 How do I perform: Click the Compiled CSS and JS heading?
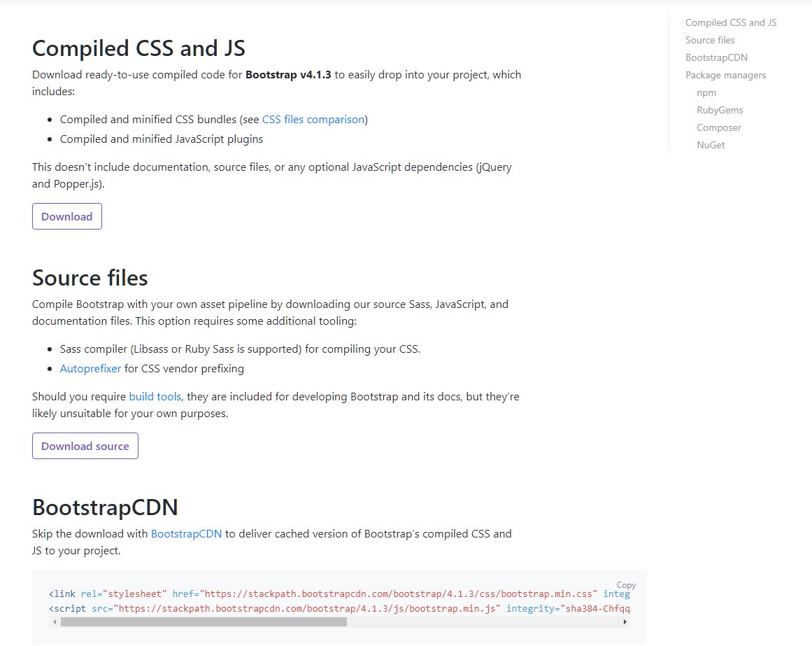(x=138, y=49)
